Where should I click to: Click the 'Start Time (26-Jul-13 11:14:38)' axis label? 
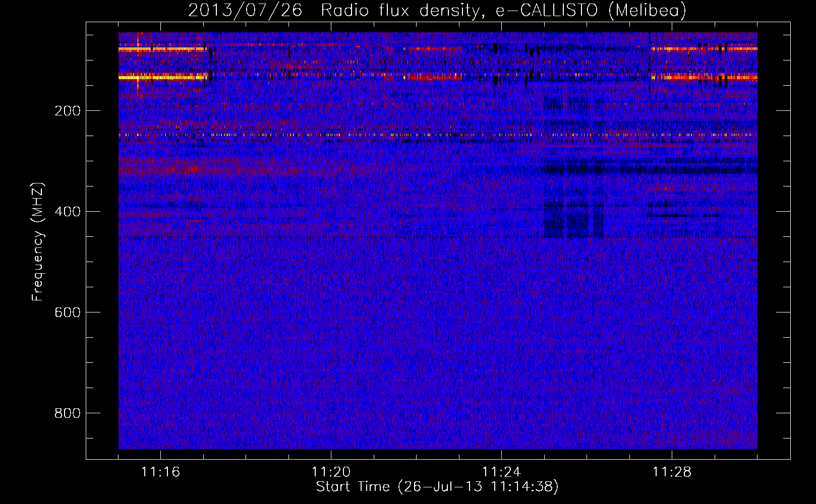(x=437, y=487)
